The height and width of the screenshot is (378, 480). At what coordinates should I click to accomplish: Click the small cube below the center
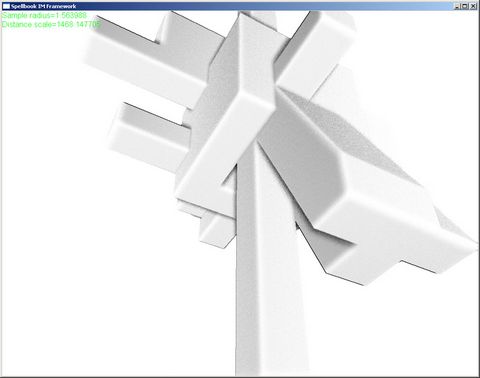[217, 230]
